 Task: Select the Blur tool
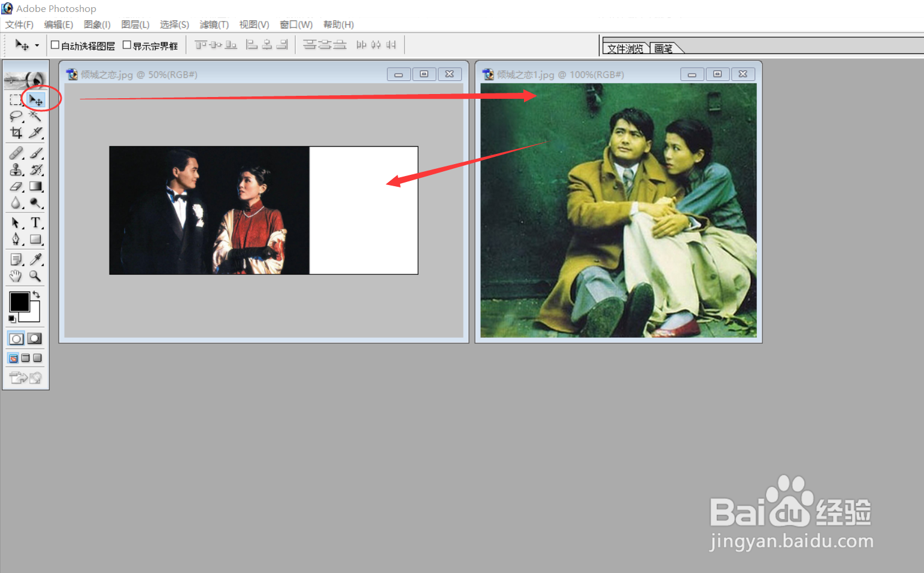click(x=16, y=203)
